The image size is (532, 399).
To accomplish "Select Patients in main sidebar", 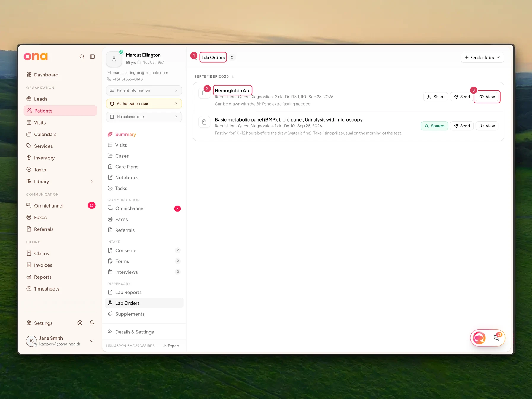I will (60, 111).
